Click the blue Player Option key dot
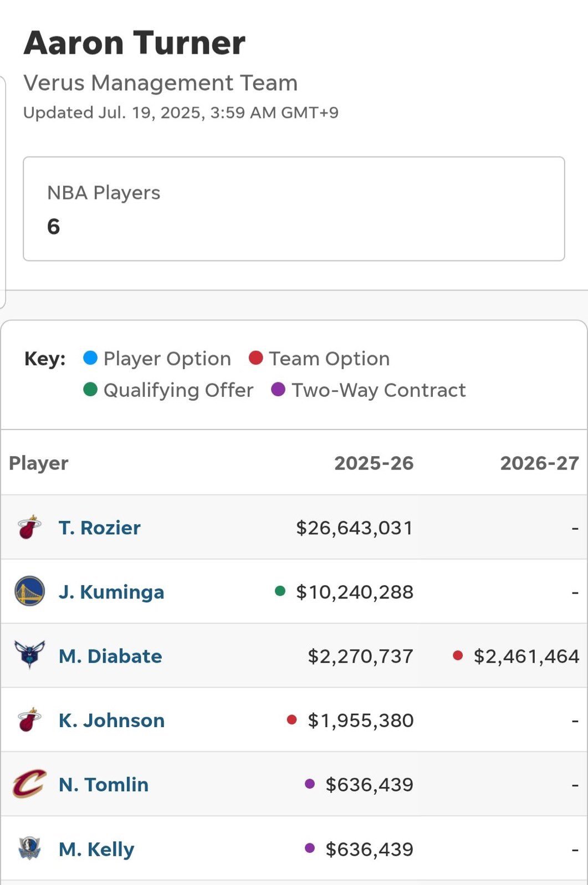This screenshot has height=885, width=588. tap(90, 357)
